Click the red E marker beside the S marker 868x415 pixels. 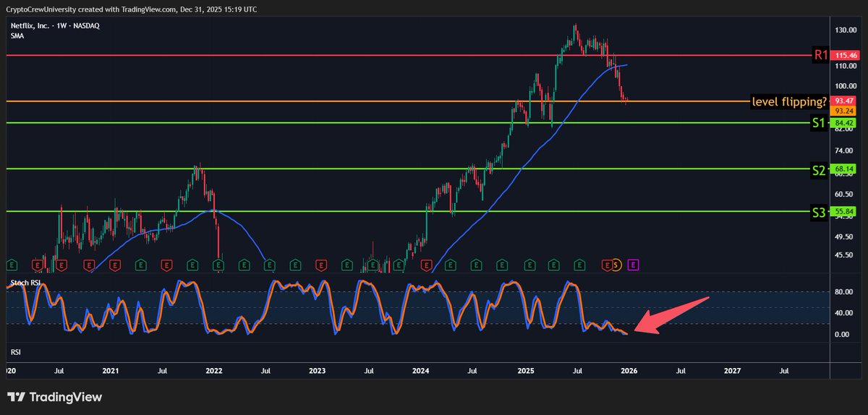tap(608, 265)
